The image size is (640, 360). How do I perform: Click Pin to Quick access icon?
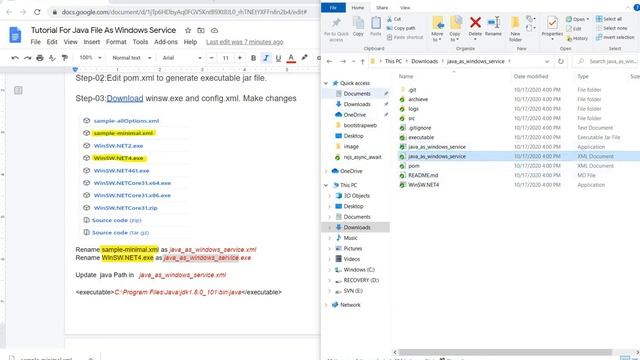336,29
